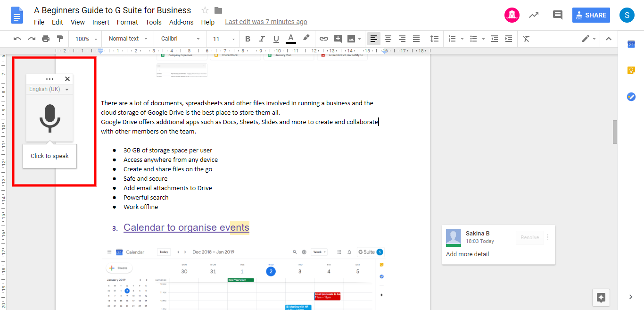This screenshot has width=644, height=310.
Task: Open the text color picker
Action: 291,39
